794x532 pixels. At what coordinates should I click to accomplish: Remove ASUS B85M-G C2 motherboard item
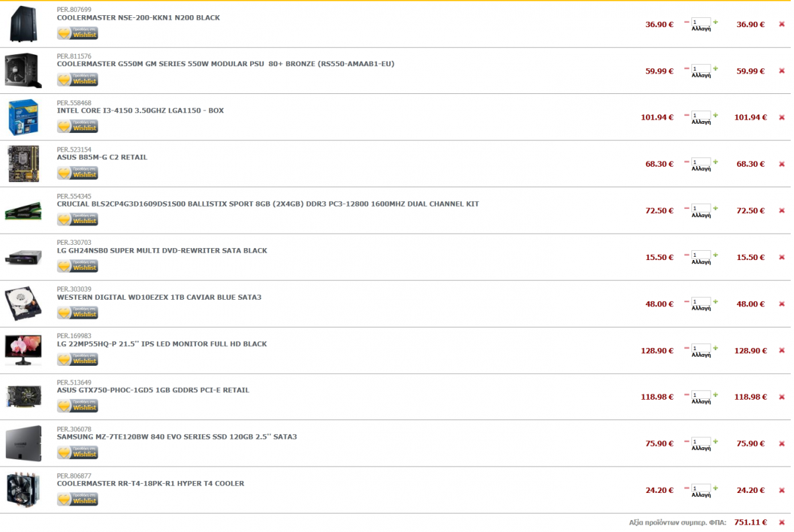(x=781, y=164)
